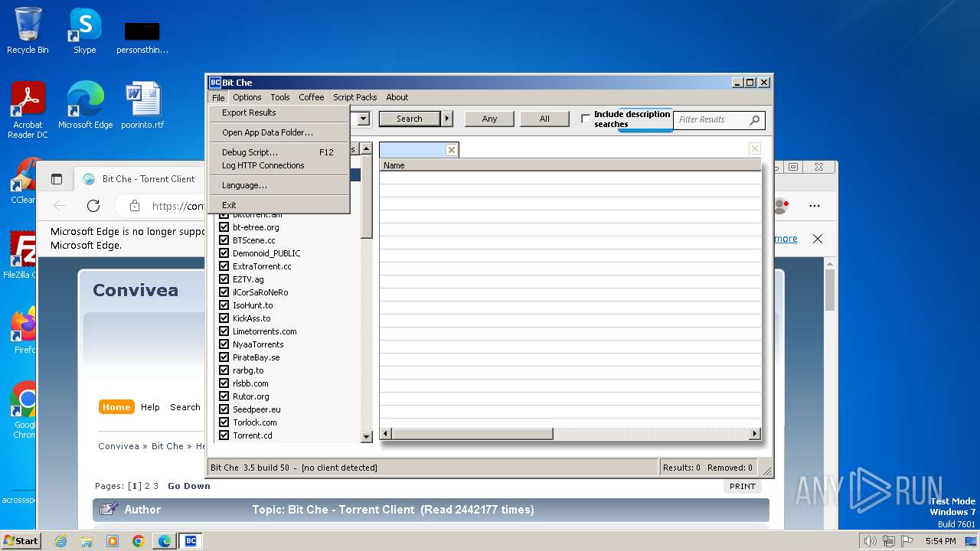Viewport: 980px width, 551px height.
Task: Uncheck KickAss.to site checkbox
Action: click(224, 318)
